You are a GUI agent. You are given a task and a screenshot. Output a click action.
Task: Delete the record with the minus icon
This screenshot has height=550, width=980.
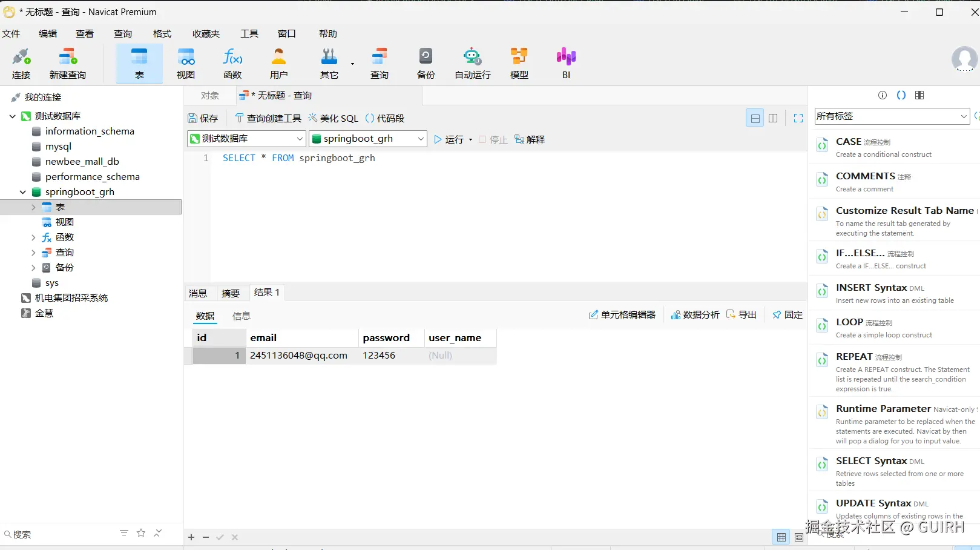click(206, 537)
